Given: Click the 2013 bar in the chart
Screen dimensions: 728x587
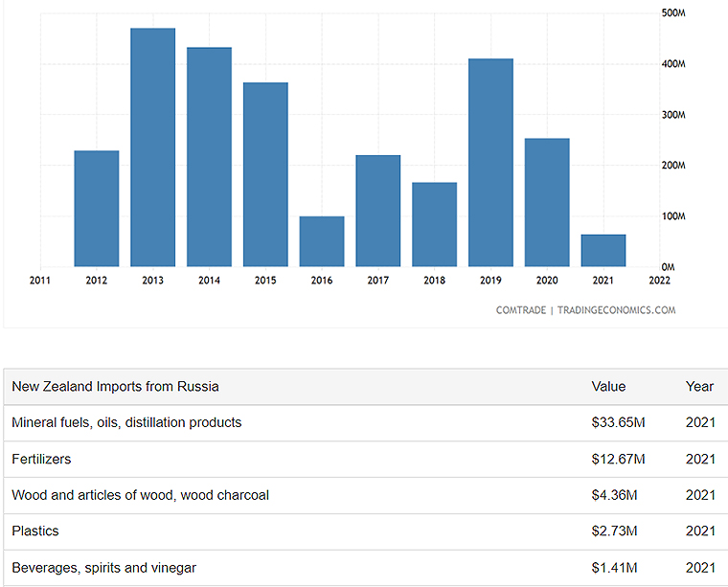Looking at the screenshot, I should tap(153, 147).
